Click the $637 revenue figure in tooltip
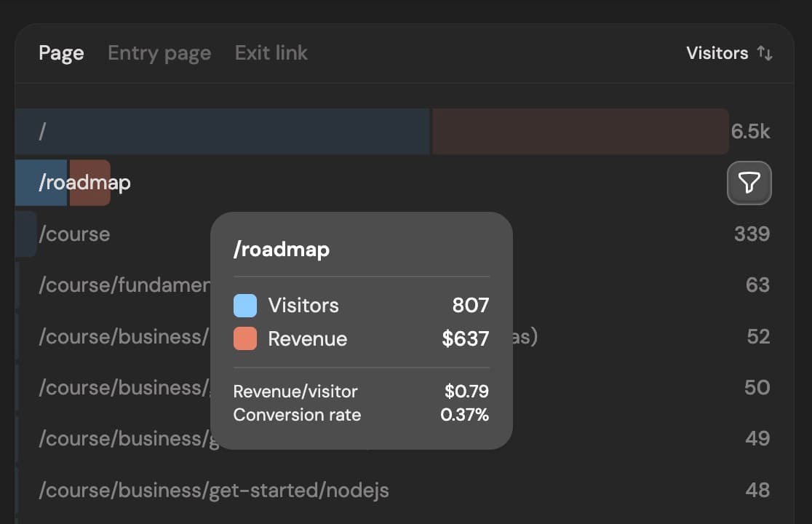812x524 pixels. point(465,338)
